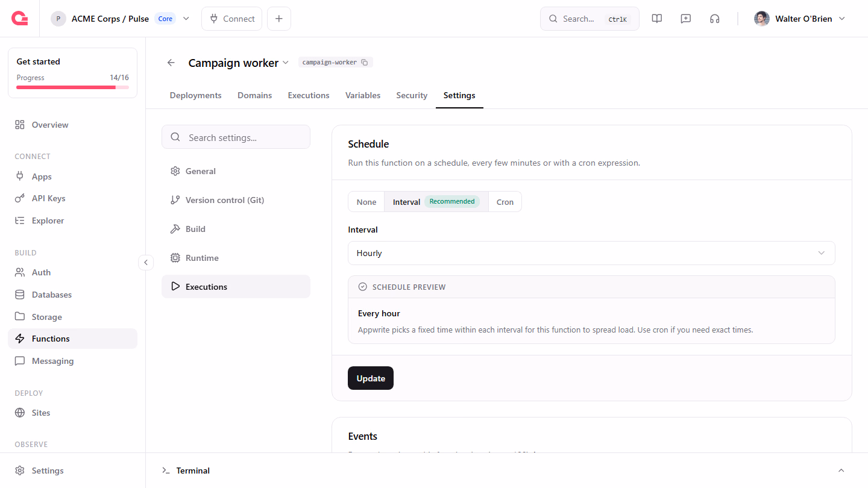Screen dimensions: 868x488
Task: Open Databases in the sidebar
Action: point(72,295)
